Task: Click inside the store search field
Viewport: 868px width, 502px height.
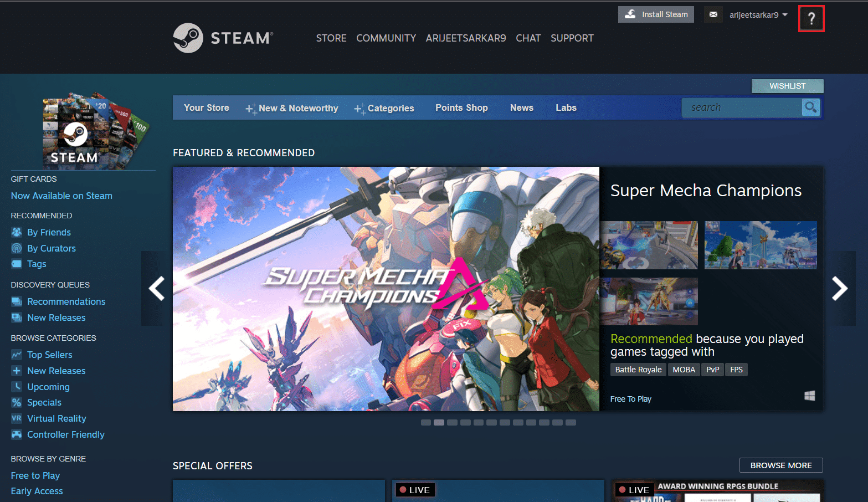Action: coord(742,107)
